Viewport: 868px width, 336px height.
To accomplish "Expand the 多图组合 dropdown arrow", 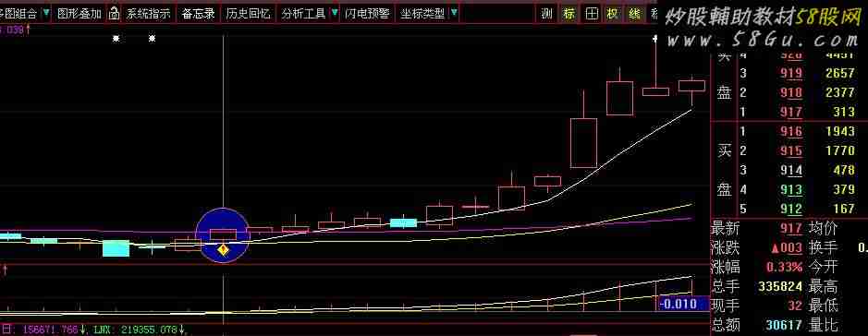I will tap(45, 13).
